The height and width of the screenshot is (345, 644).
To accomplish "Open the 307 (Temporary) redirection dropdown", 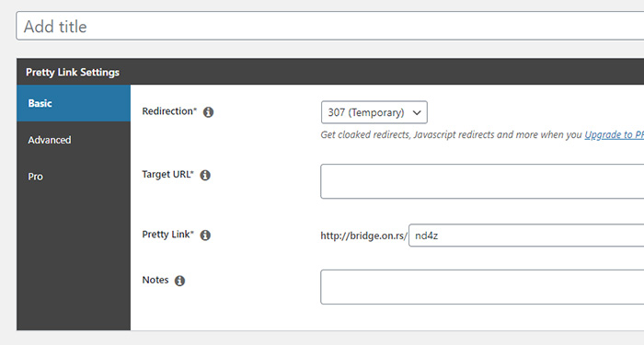I will [x=374, y=112].
